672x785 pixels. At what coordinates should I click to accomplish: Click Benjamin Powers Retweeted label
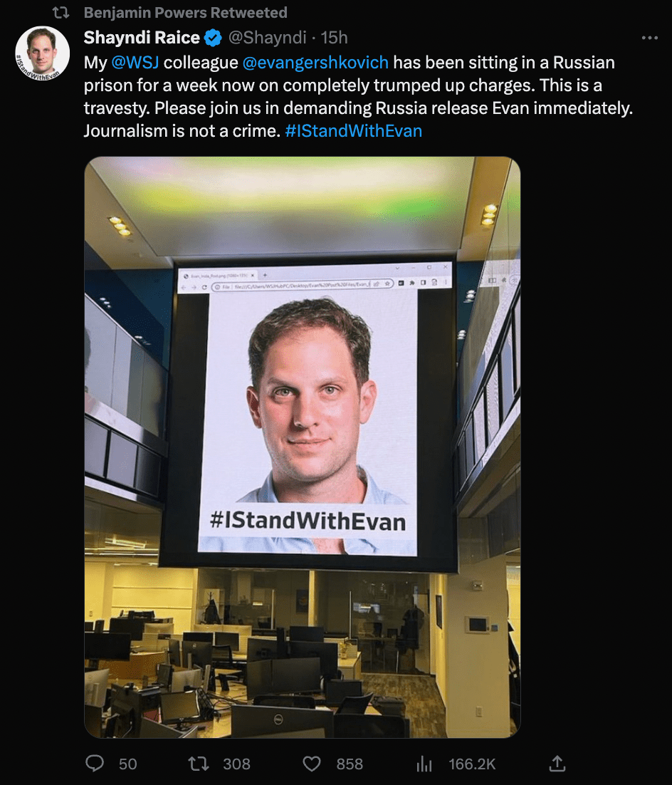(185, 13)
